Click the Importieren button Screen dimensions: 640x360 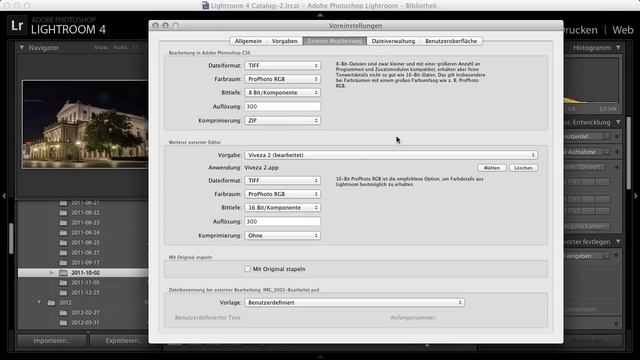[x=52, y=341]
